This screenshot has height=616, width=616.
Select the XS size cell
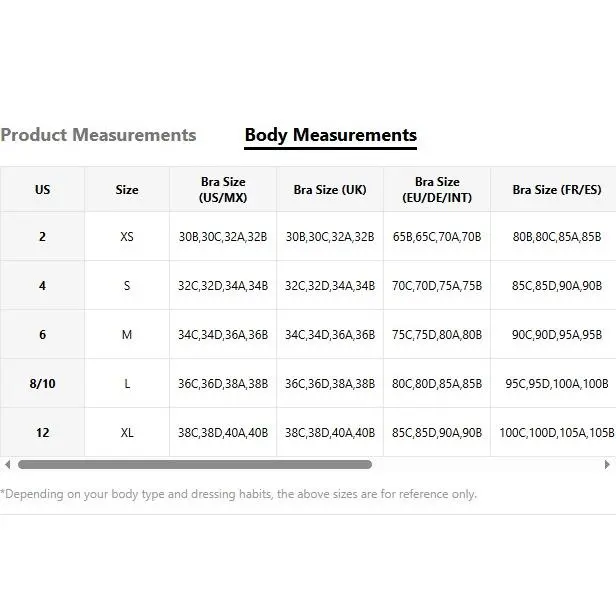point(127,237)
